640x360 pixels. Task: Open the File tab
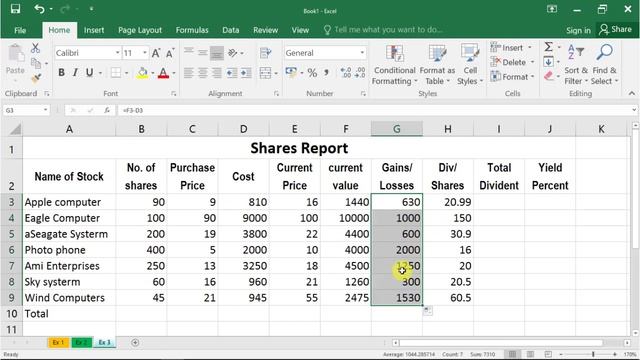(x=20, y=30)
